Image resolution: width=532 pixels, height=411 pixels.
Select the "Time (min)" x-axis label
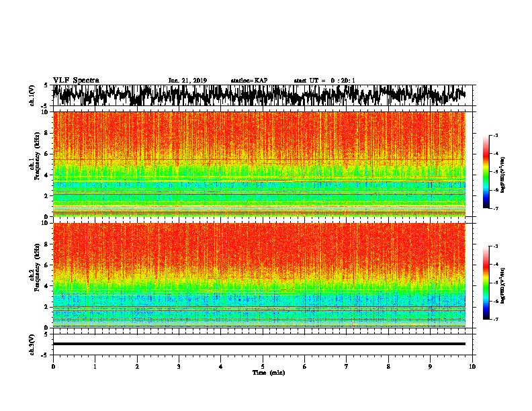(x=269, y=373)
